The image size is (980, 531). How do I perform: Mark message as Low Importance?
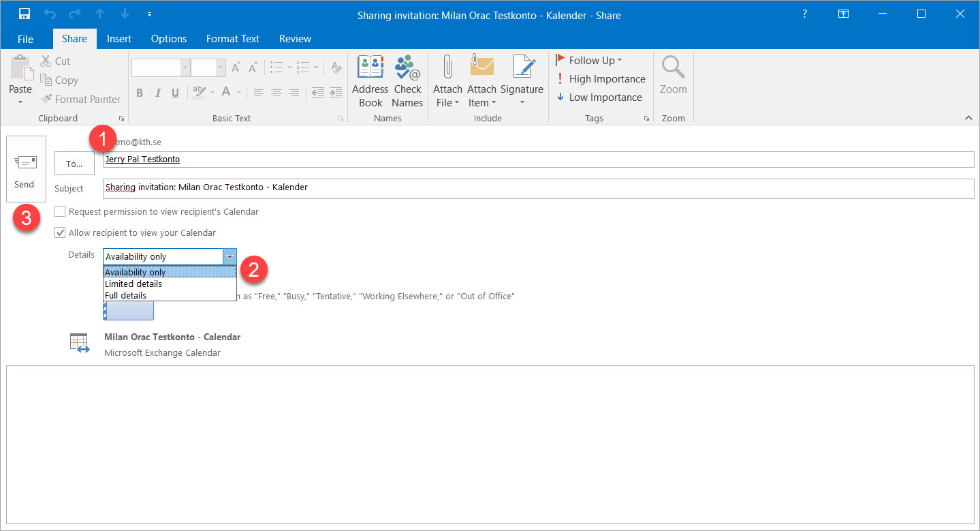tap(599, 97)
